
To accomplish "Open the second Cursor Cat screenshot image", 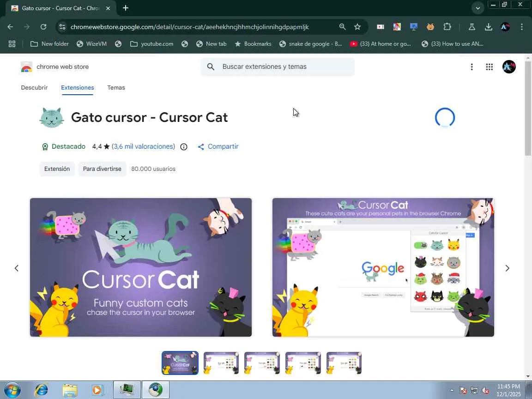I will [383, 267].
